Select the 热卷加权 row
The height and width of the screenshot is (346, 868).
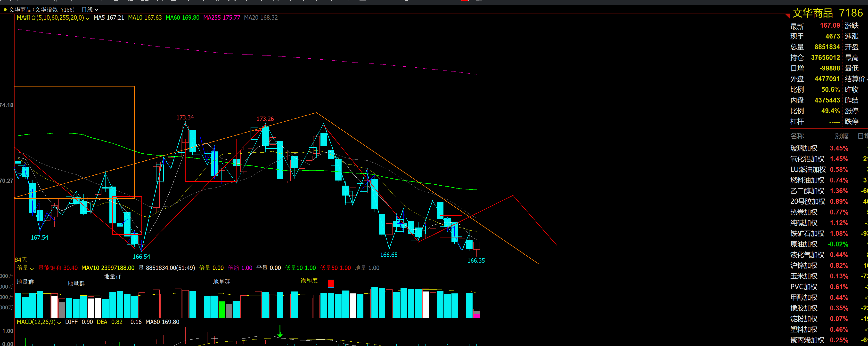(x=829, y=212)
